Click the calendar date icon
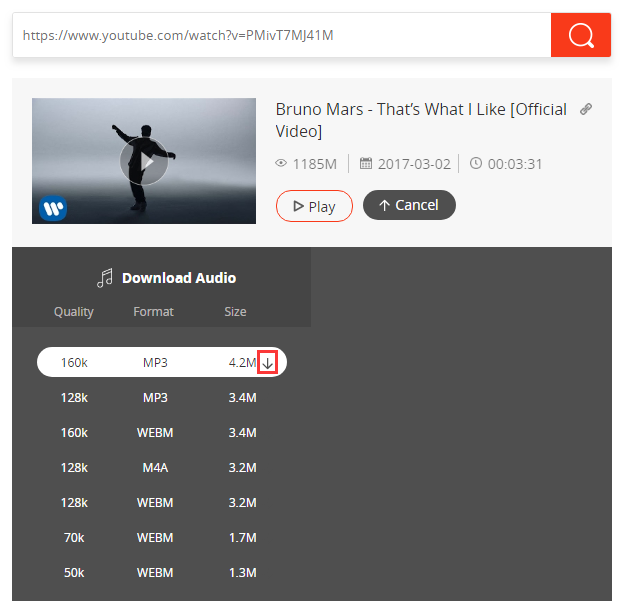 (x=366, y=164)
